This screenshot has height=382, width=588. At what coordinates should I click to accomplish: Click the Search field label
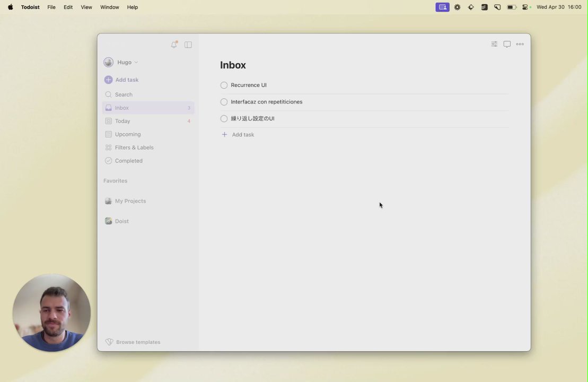pos(124,94)
